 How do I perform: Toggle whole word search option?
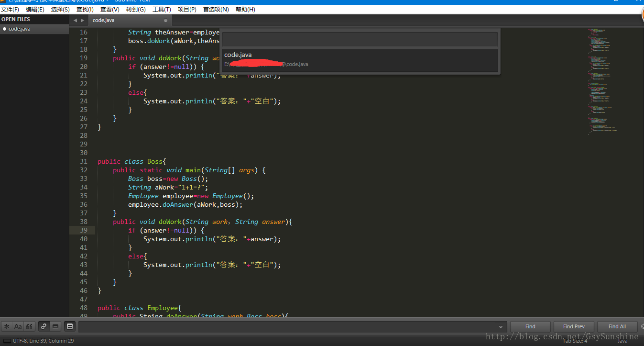pos(30,326)
